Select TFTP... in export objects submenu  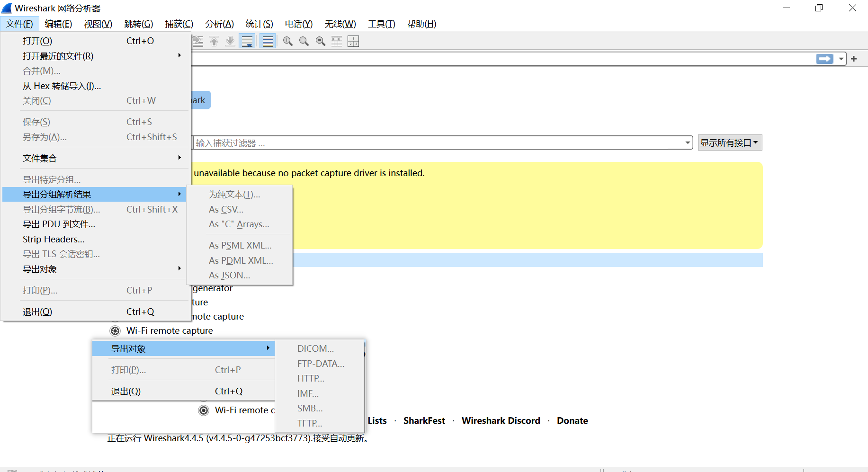click(320, 423)
